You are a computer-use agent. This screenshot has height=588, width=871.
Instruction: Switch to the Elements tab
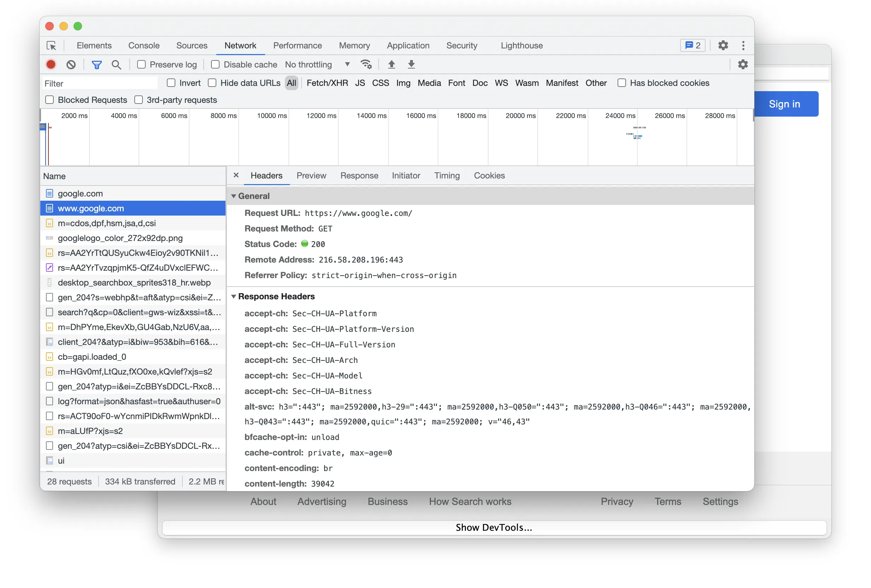click(94, 45)
